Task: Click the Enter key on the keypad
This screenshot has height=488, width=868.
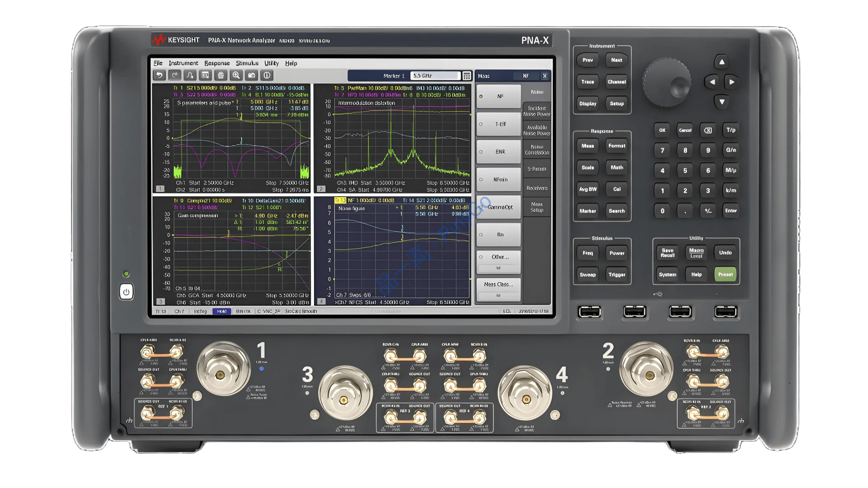Action: (x=731, y=211)
